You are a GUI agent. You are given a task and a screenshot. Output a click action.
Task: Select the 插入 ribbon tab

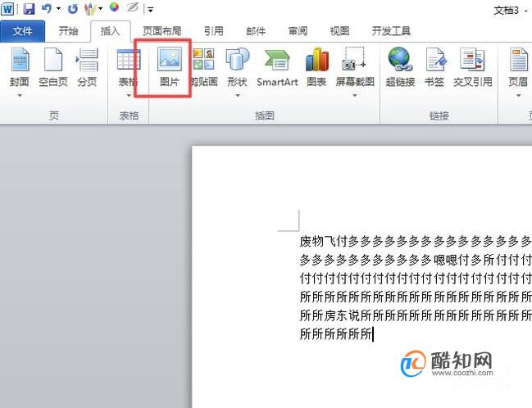[x=111, y=31]
